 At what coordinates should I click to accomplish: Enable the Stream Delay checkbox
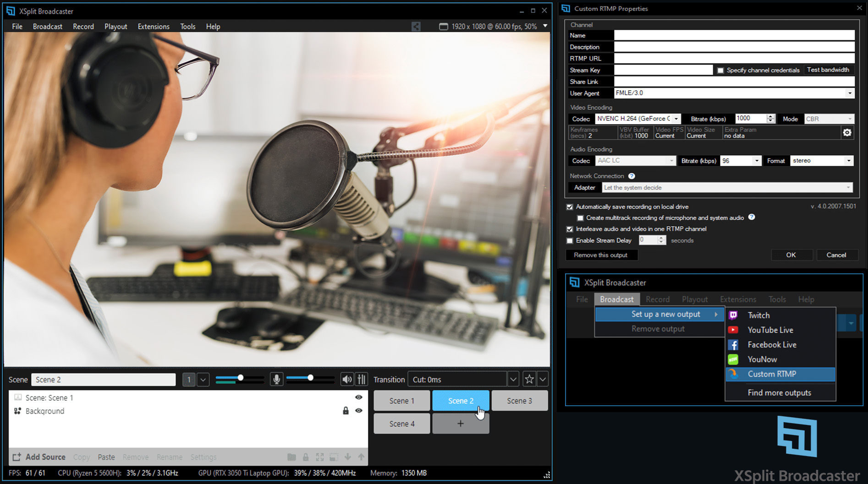pos(570,240)
